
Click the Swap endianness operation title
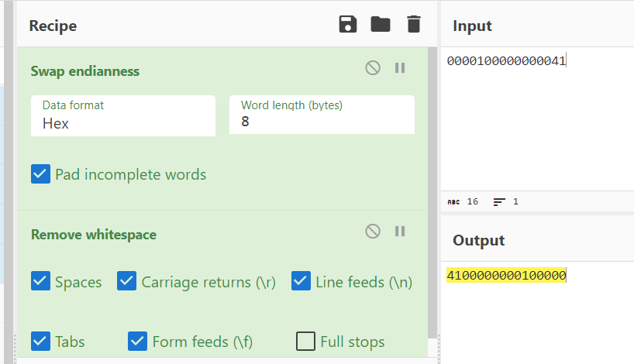(x=85, y=71)
